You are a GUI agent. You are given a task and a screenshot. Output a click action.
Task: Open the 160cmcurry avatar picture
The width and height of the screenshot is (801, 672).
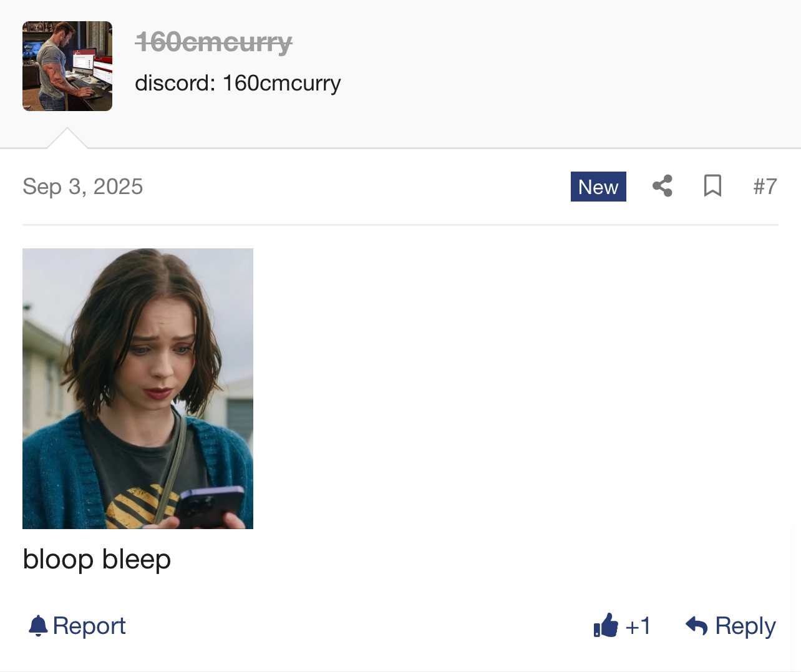[x=67, y=66]
